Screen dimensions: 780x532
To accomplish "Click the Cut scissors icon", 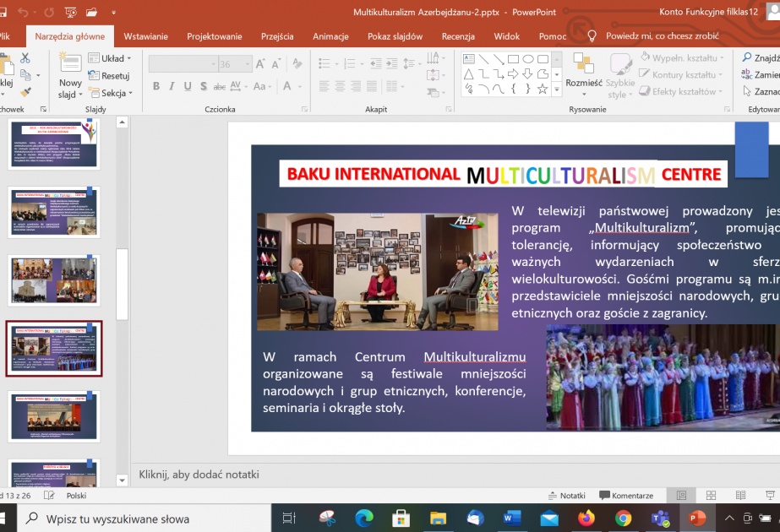I will pos(25,58).
